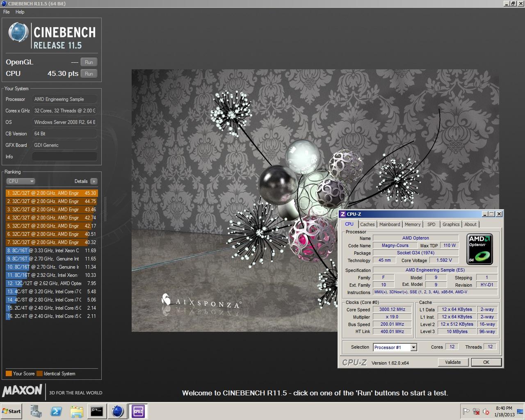Select ranking entry scoring 42.17
Screen dimensions: 525x420
pyautogui.click(x=52, y=226)
